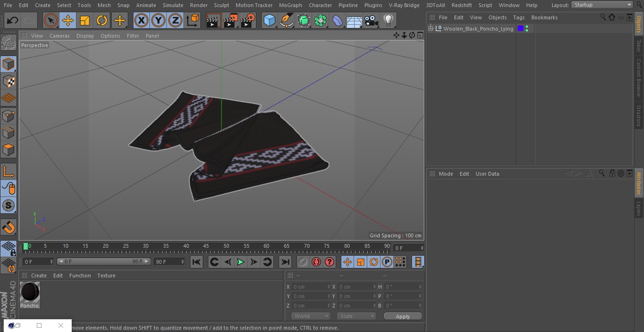The height and width of the screenshot is (332, 644).
Task: Click frame 45 on the timeline ruler
Action: 206,246
